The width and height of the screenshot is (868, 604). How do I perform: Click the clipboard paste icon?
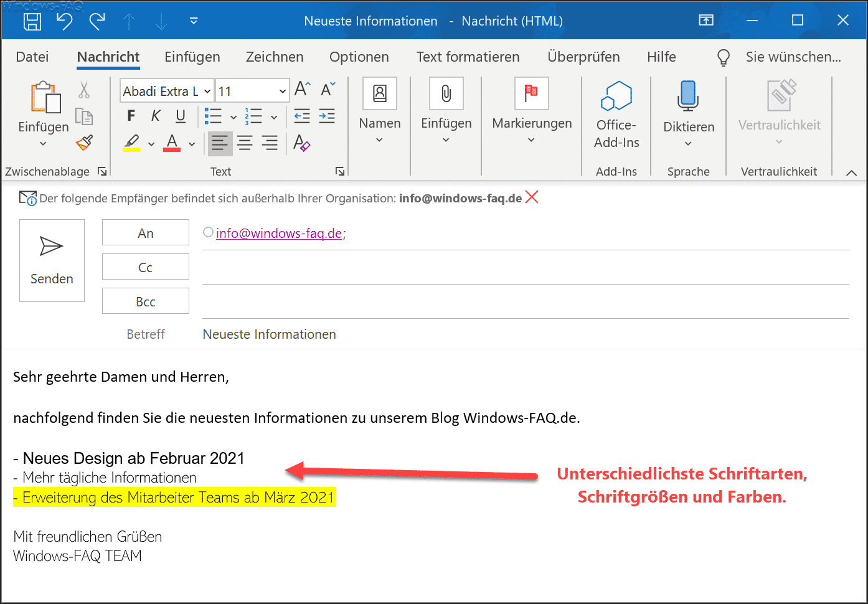point(45,98)
